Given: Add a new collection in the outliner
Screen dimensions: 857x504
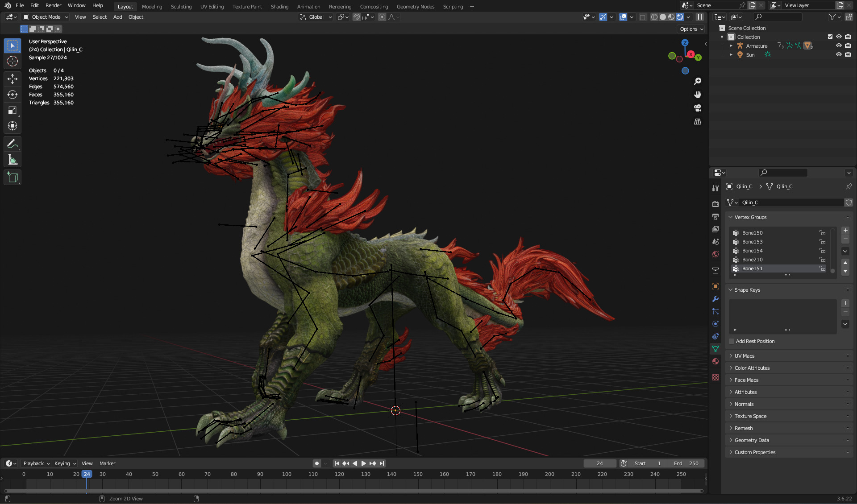Looking at the screenshot, I should (849, 17).
